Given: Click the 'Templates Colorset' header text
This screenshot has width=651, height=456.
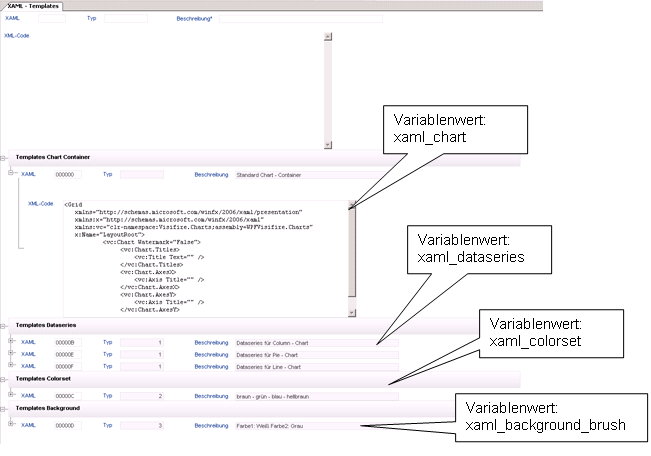Looking at the screenshot, I should 43,379.
